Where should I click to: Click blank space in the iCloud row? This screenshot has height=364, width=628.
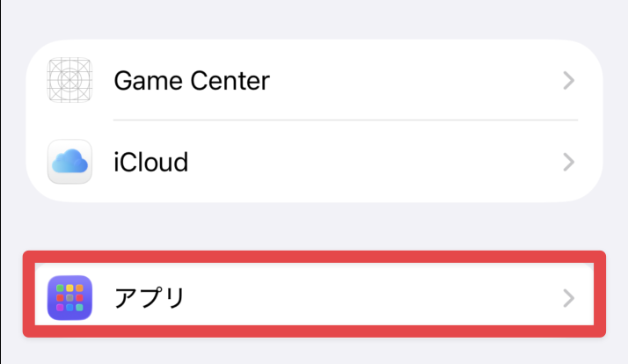(369, 162)
